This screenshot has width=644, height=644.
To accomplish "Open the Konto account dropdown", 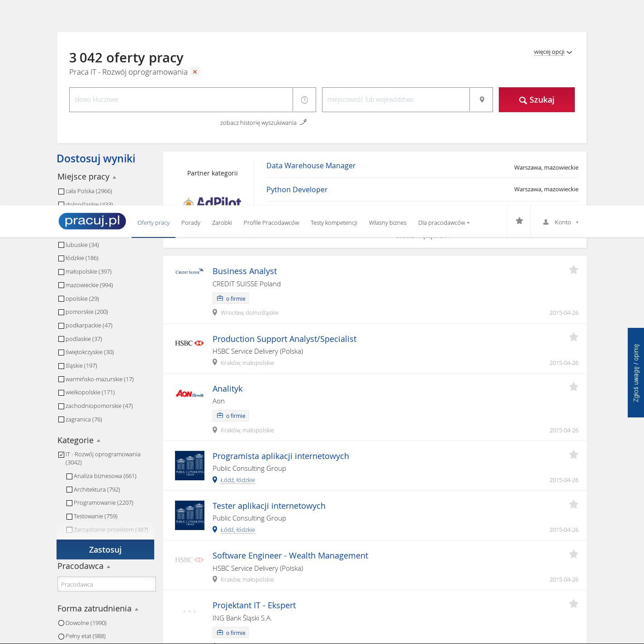I will point(561,222).
